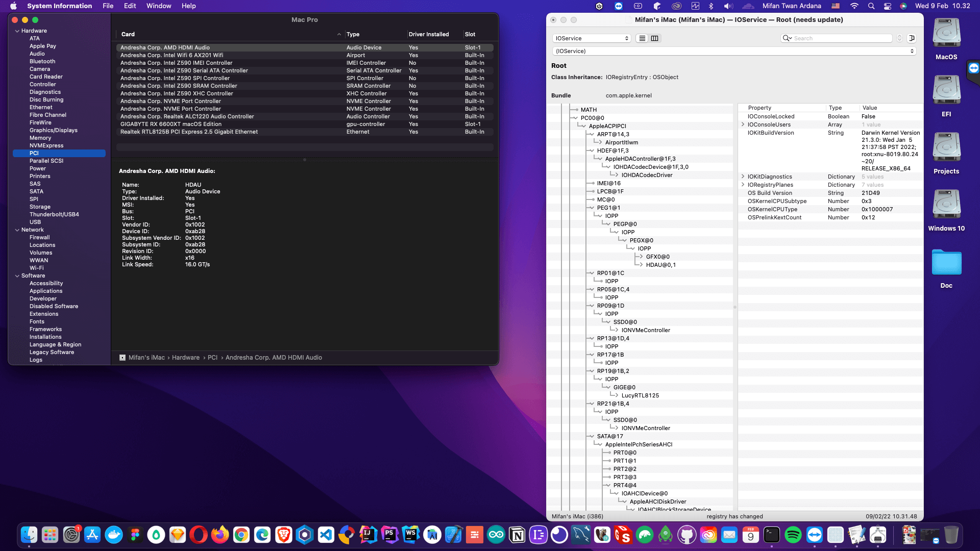Viewport: 980px width, 551px height.
Task: Select the LucyRTL8125 tree entry
Action: (x=640, y=395)
